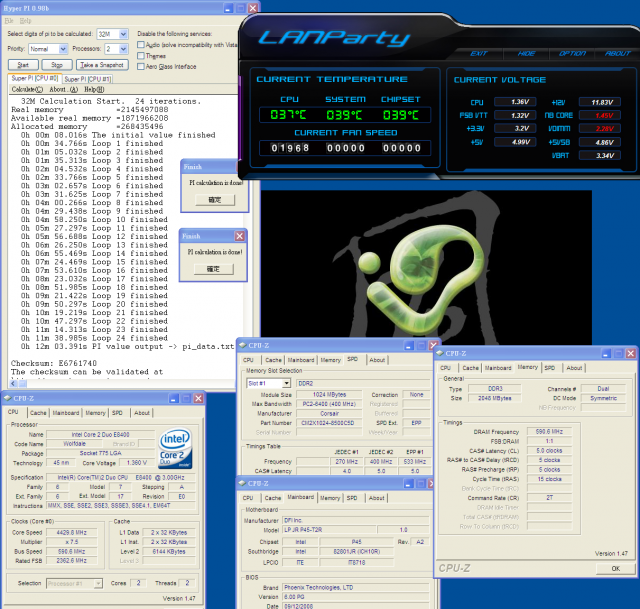Open the Memory tab in the SPD CPU-Z window
Viewport: 640px width, 609px height.
[x=330, y=360]
